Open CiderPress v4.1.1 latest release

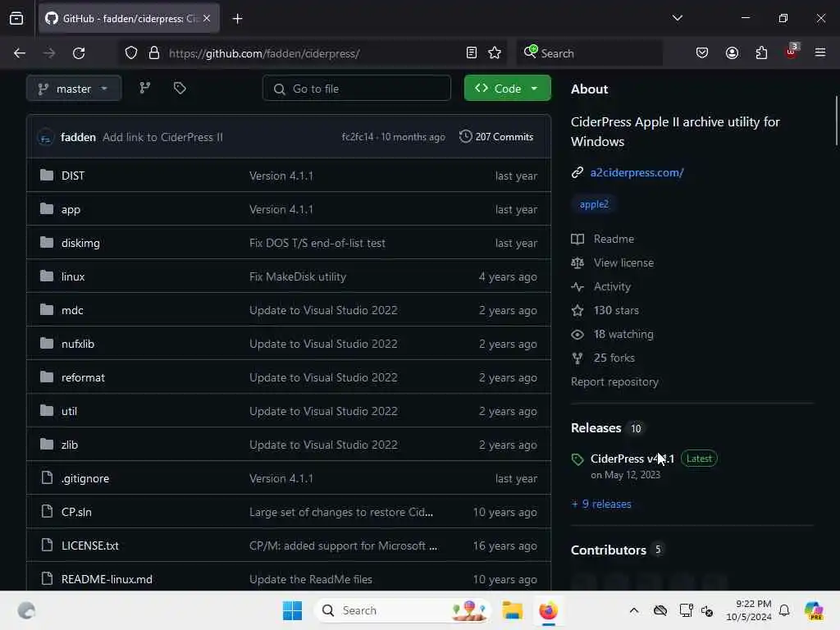click(632, 459)
